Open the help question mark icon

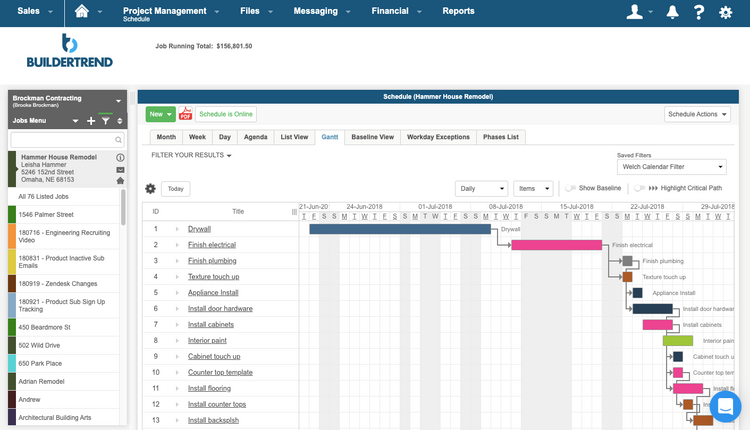(x=698, y=12)
